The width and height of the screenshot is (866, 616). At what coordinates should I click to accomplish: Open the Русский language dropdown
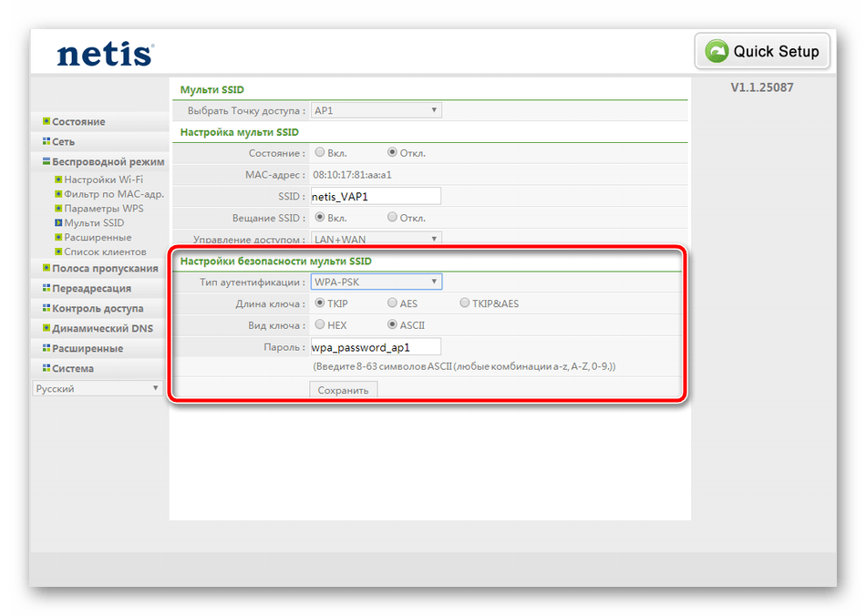tap(98, 388)
